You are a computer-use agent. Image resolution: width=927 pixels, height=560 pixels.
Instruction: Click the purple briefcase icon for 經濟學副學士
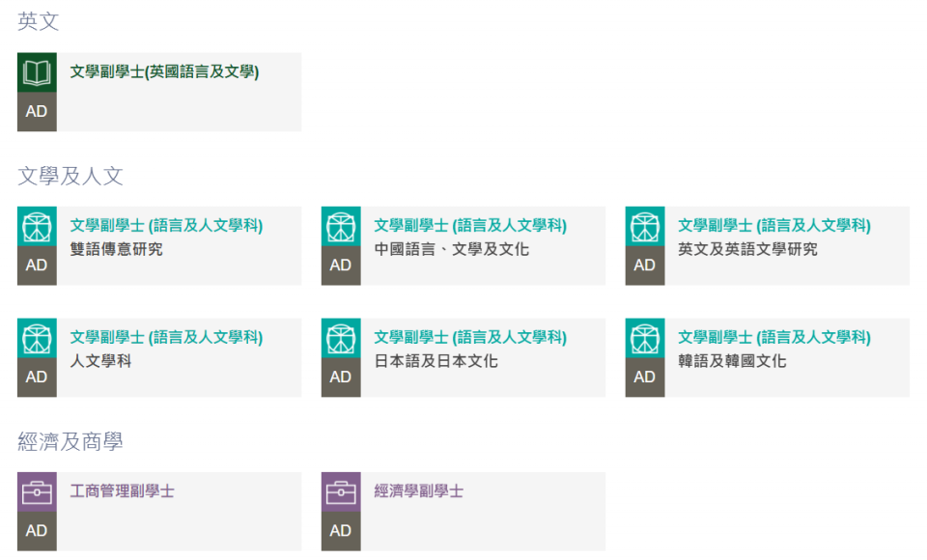[x=341, y=491]
